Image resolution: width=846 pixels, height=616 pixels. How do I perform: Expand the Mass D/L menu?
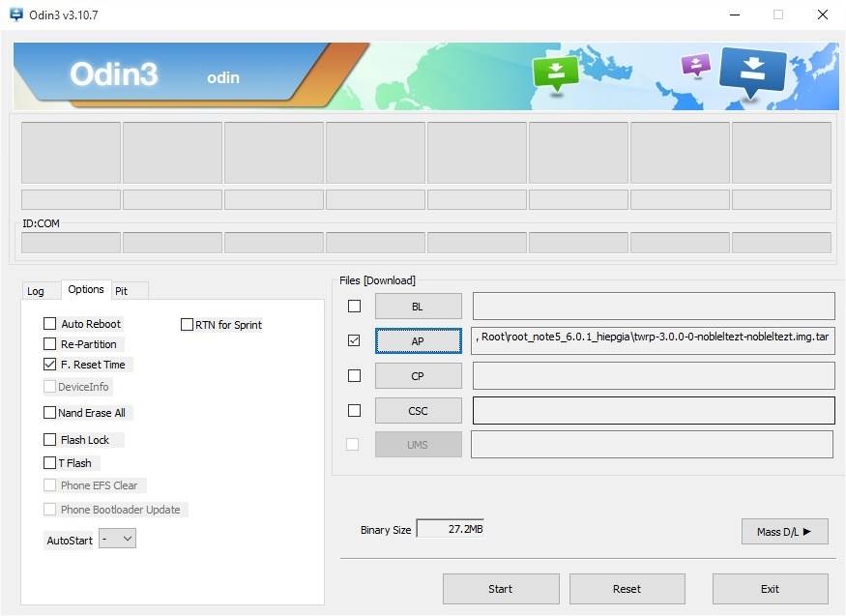(x=784, y=531)
